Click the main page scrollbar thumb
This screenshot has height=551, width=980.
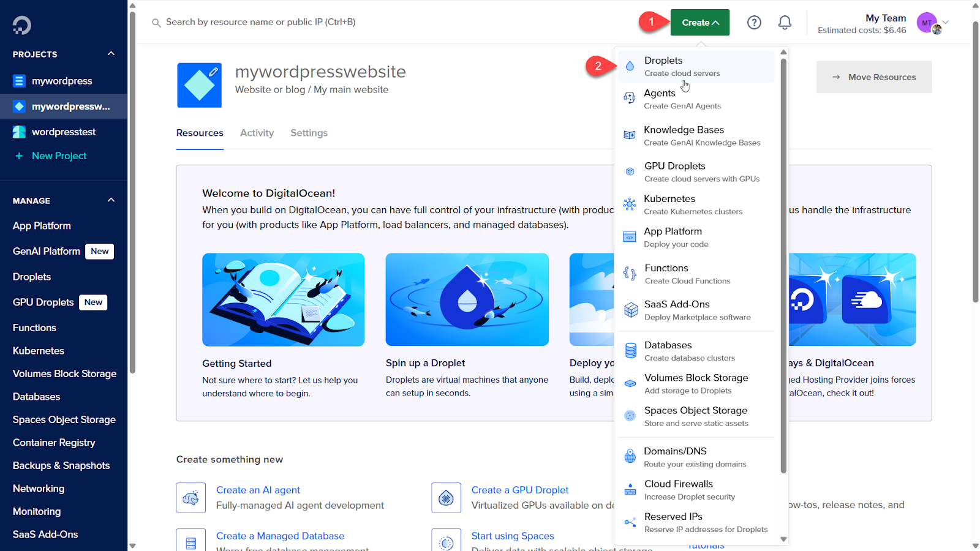[x=976, y=162]
